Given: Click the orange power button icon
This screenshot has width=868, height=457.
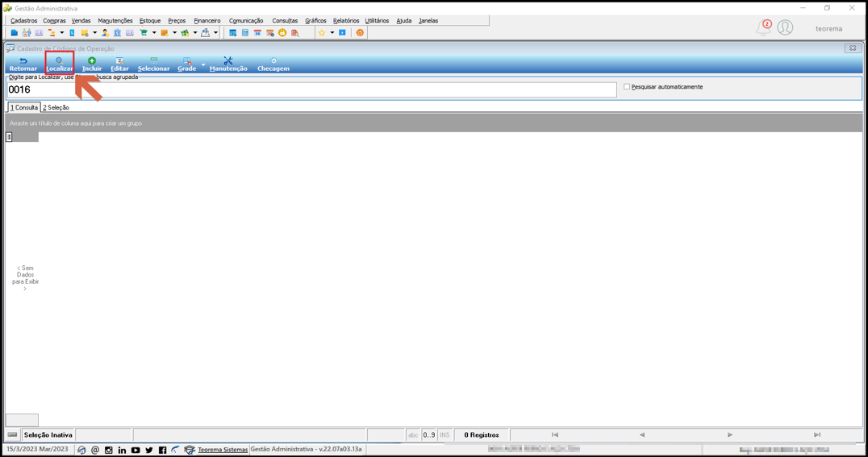Looking at the screenshot, I should click(x=360, y=32).
